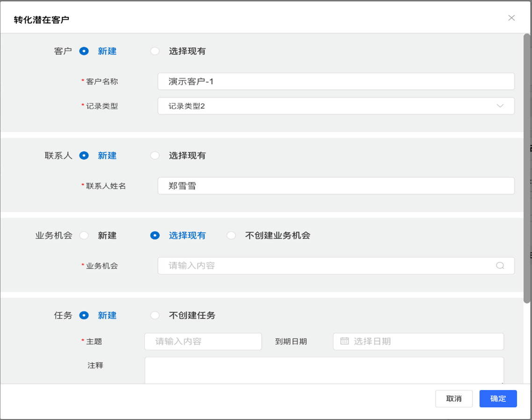The height and width of the screenshot is (420, 532).
Task: Click the 确定 button
Action: coord(498,398)
